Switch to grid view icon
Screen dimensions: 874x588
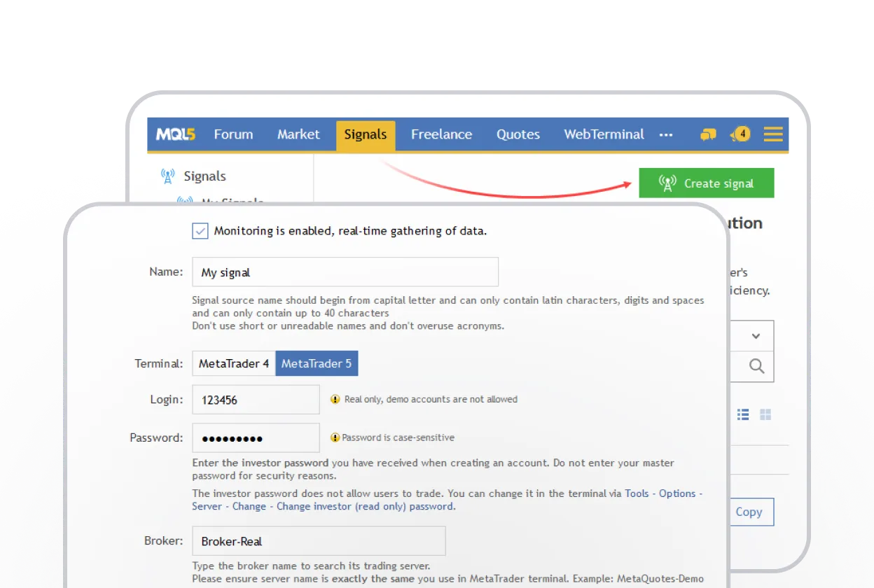(765, 414)
